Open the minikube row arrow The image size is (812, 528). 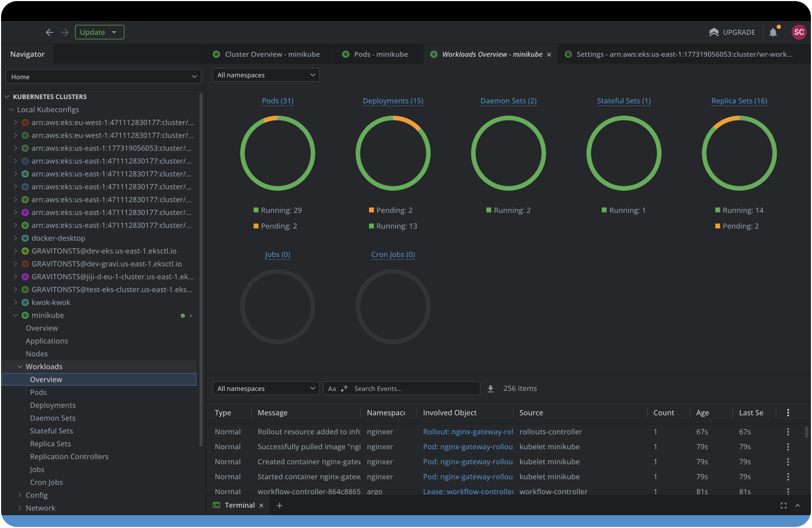[x=191, y=315]
